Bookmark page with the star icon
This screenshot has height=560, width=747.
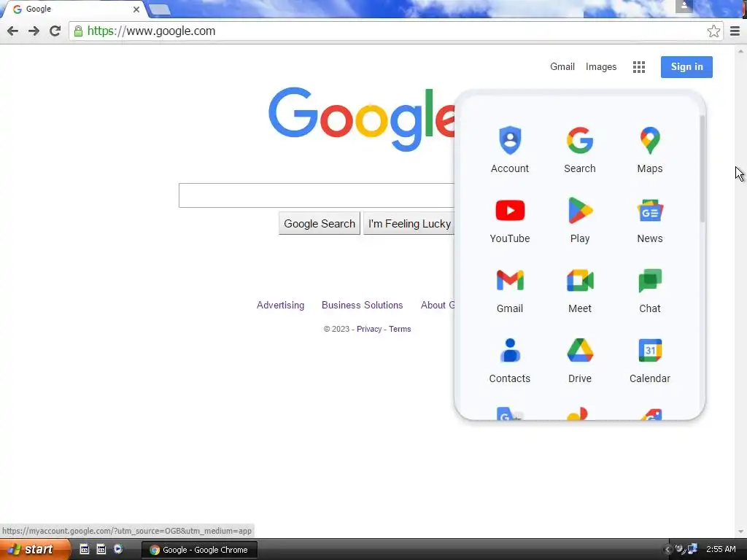713,31
